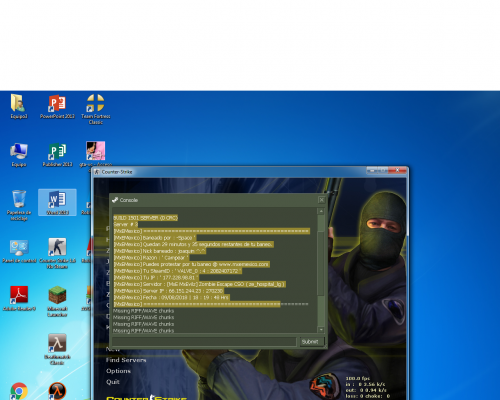Screen dimensions: 500x400
Task: Select the Equipo computer desktop icon
Action: point(19,155)
